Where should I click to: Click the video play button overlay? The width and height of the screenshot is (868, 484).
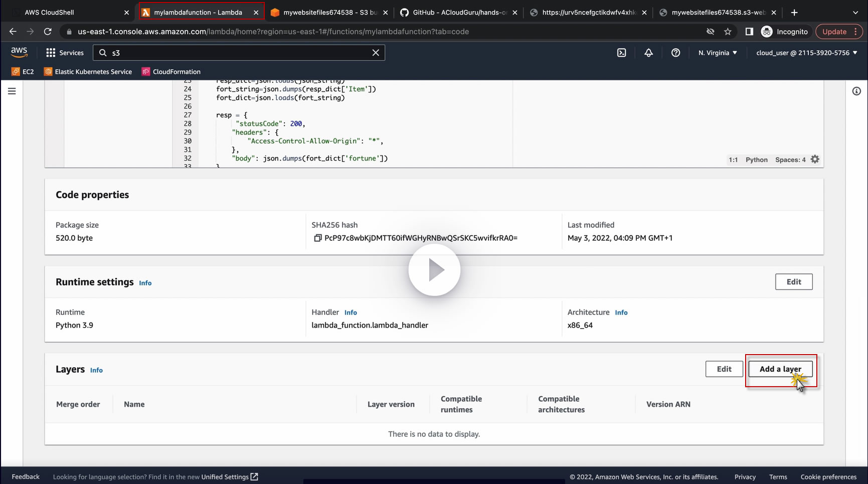[434, 270]
